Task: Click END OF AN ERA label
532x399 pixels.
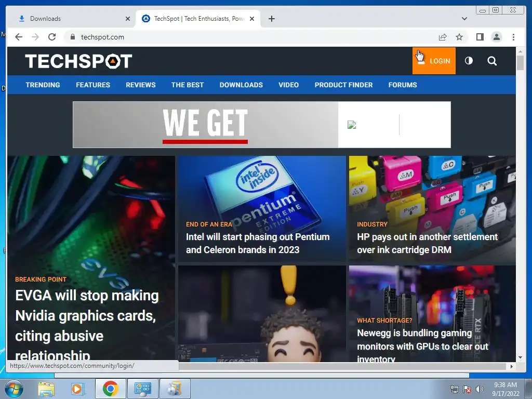Action: (209, 224)
